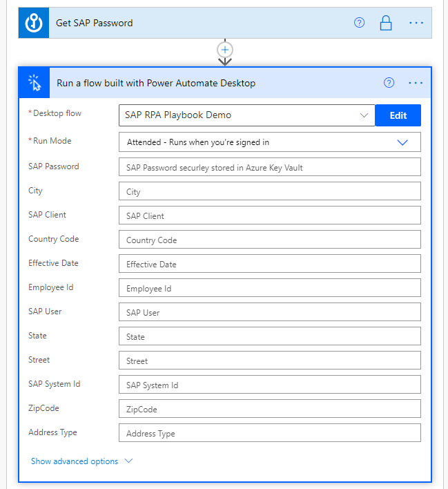This screenshot has height=489, width=448.
Task: Click the SAP System Id label
Action: click(x=55, y=384)
